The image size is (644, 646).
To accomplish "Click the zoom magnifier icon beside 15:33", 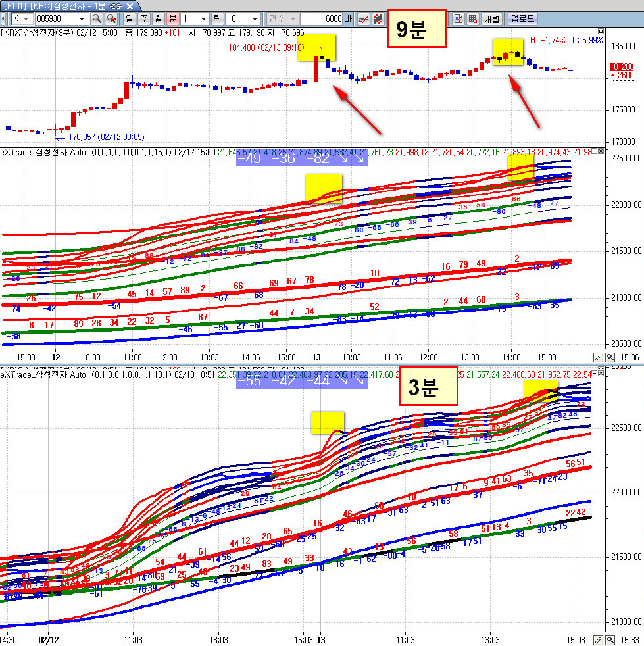I will click(610, 640).
